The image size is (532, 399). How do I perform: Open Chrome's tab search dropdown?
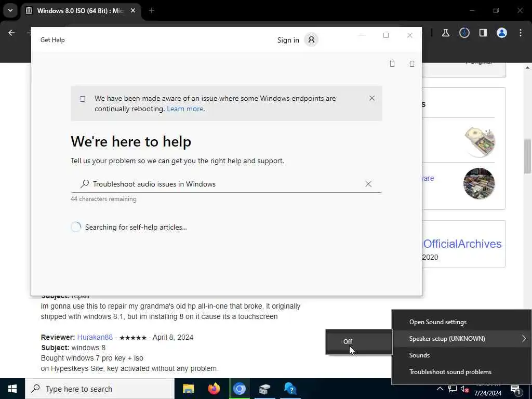coord(10,10)
